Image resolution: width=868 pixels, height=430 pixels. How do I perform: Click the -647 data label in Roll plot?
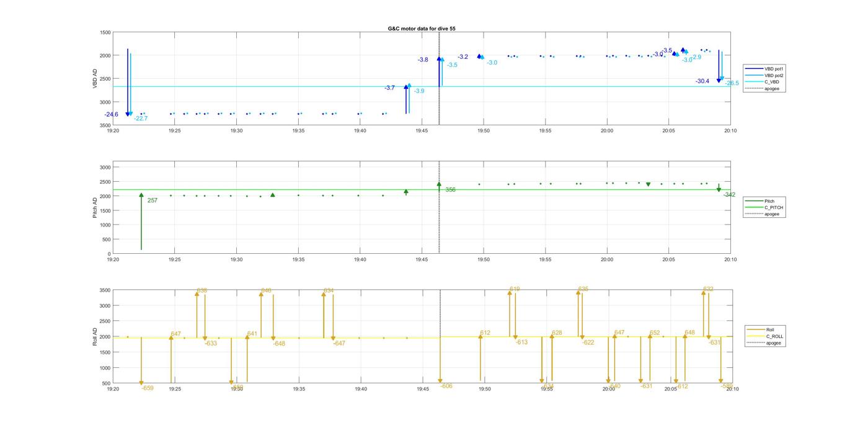coord(339,343)
